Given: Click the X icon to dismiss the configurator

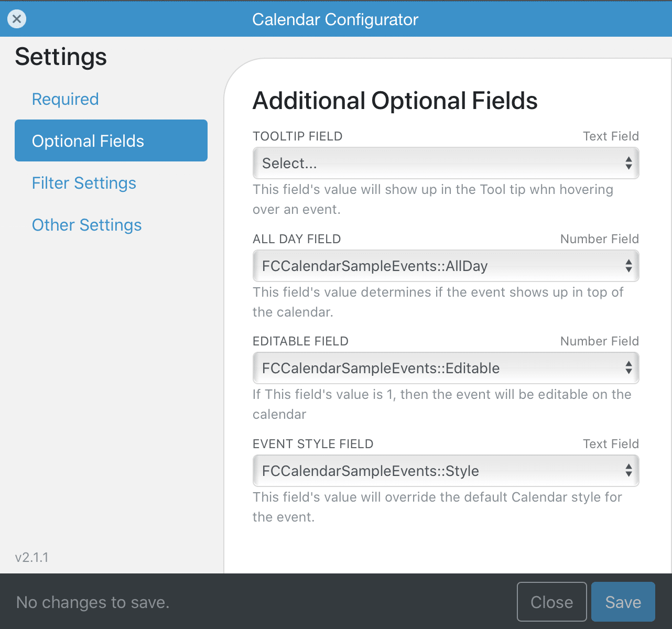Looking at the screenshot, I should click(17, 19).
